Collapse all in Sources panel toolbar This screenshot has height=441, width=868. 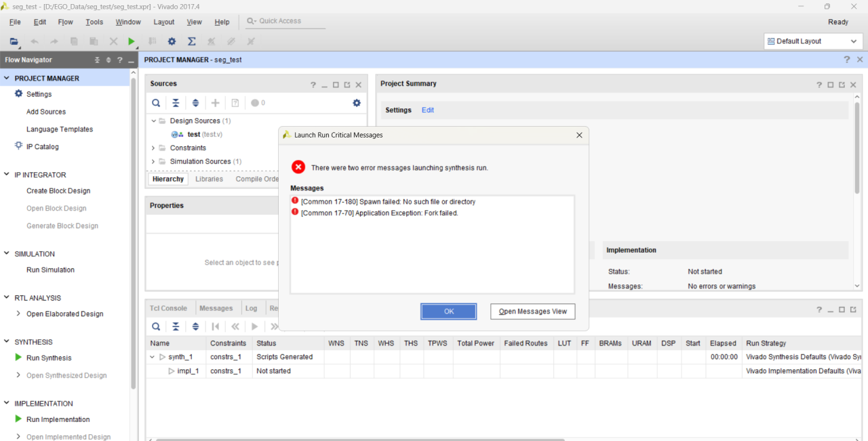pos(176,103)
